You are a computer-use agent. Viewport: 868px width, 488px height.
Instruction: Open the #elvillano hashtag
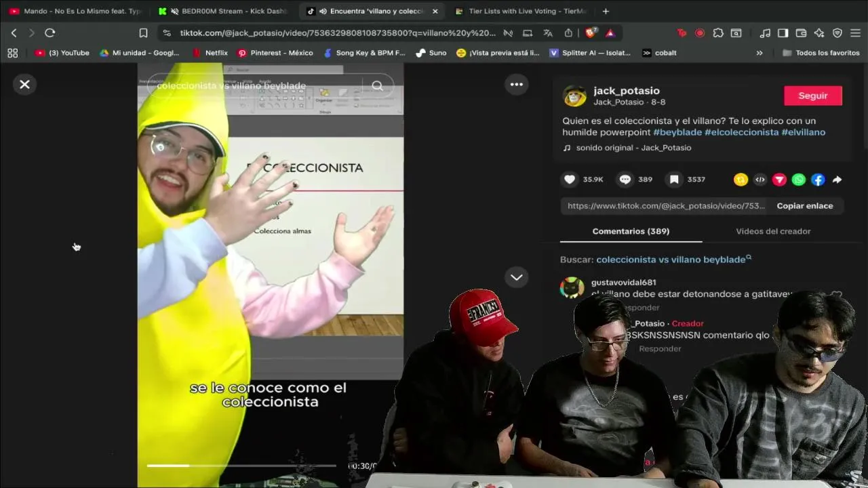(803, 132)
